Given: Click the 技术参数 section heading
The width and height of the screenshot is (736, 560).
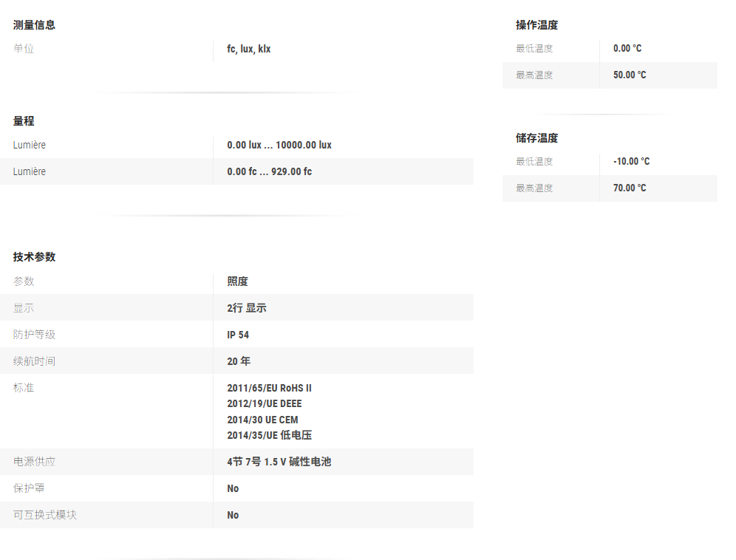Looking at the screenshot, I should click(x=34, y=257).
